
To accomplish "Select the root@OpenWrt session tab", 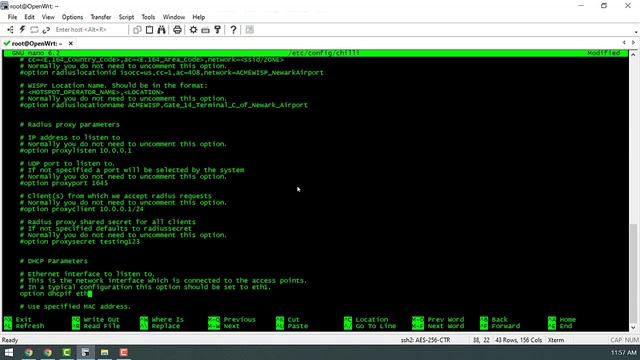I will [37, 43].
